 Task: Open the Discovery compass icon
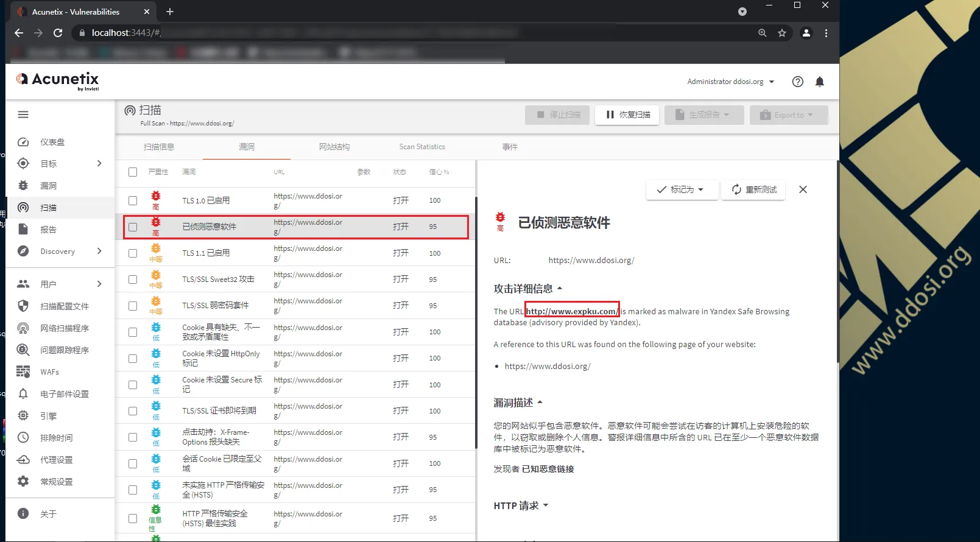[23, 251]
